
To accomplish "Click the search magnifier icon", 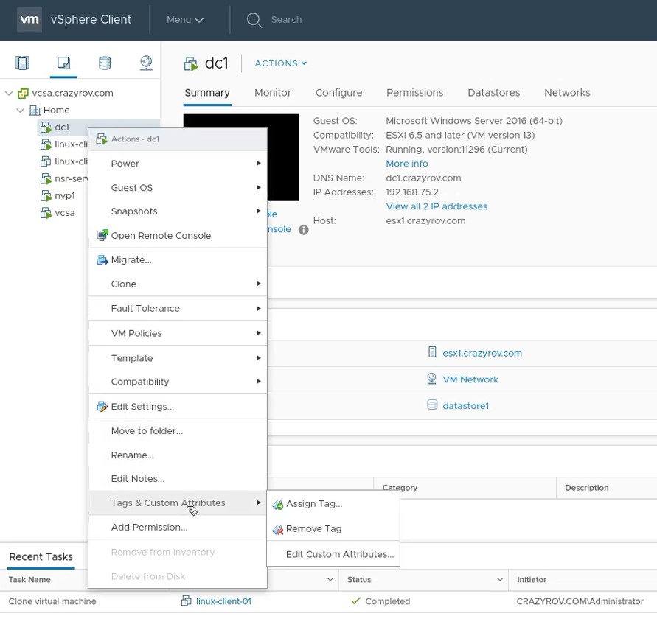I will click(x=254, y=20).
